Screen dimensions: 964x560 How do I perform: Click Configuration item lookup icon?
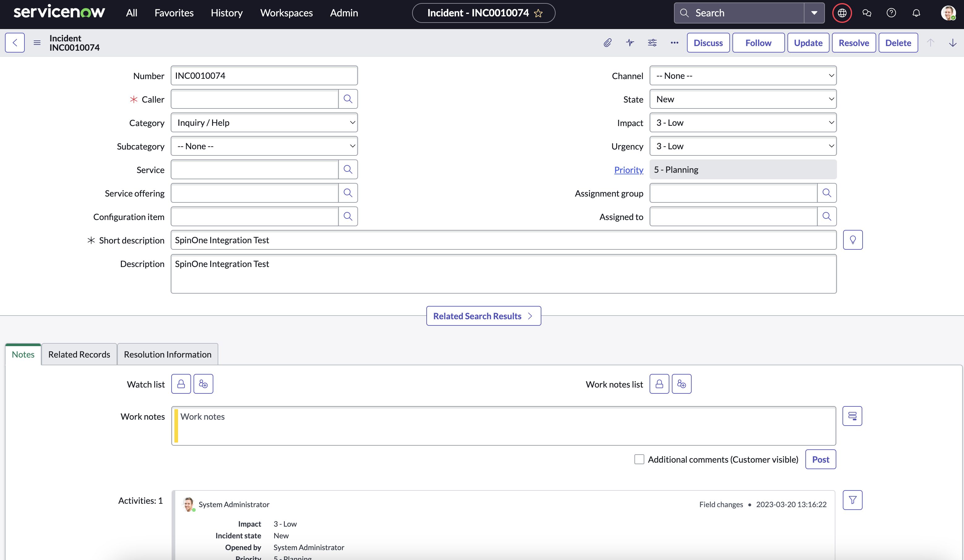[x=348, y=217]
